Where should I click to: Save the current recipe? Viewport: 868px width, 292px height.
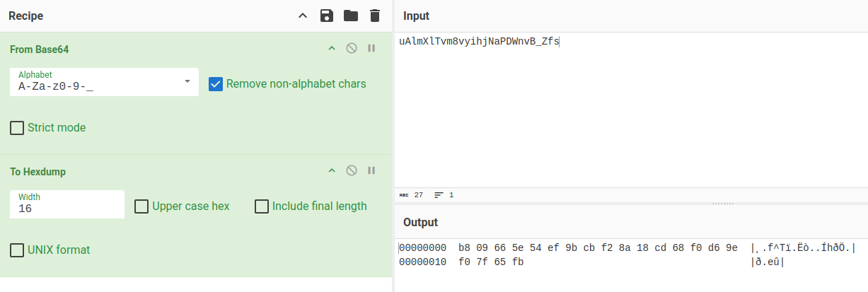click(326, 16)
